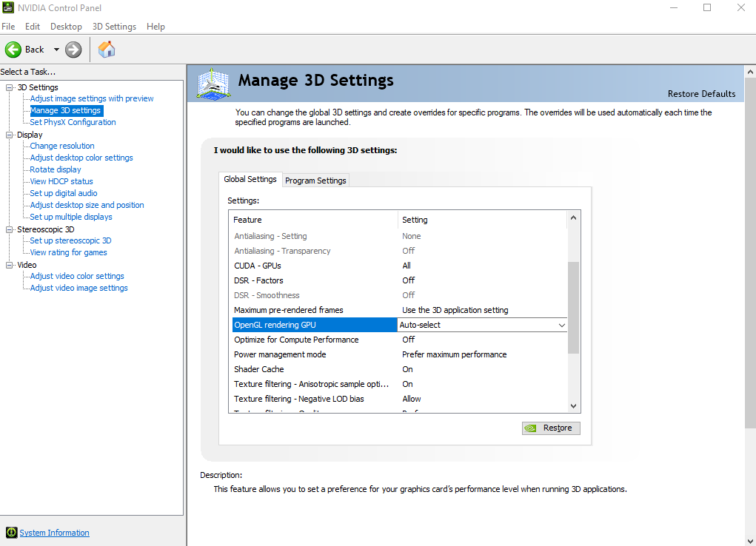Click 'Use the 3D application setting' value
The height and width of the screenshot is (546, 756).
click(x=455, y=310)
